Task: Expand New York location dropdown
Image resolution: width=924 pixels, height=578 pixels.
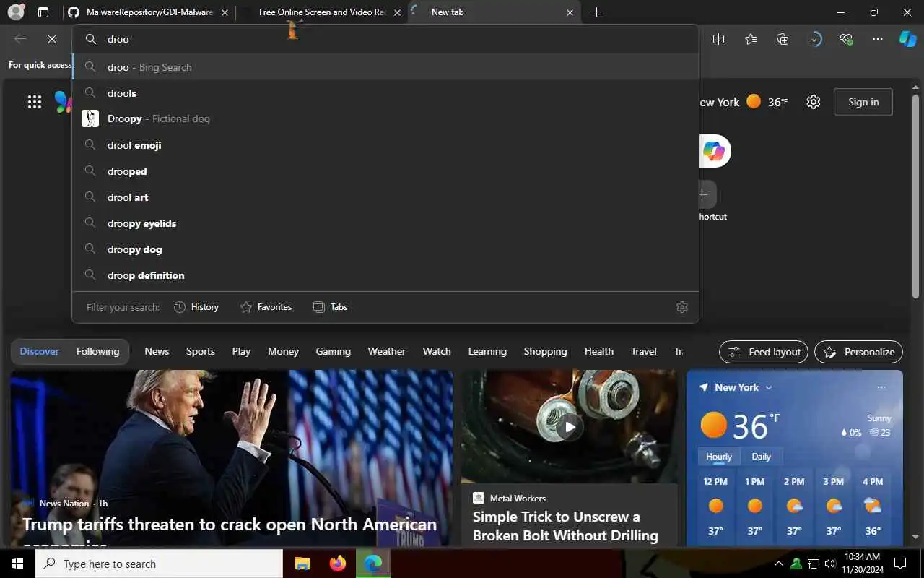Action: pyautogui.click(x=768, y=388)
